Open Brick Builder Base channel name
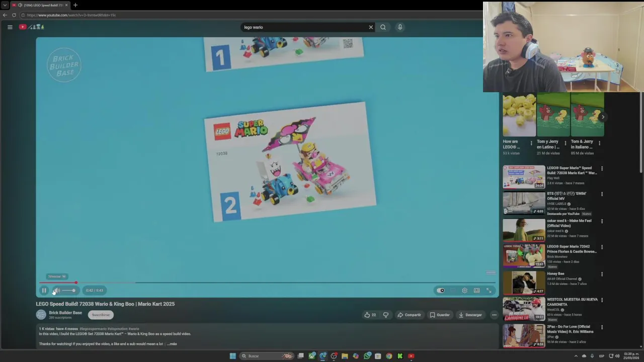This screenshot has height=362, width=644. 65,313
